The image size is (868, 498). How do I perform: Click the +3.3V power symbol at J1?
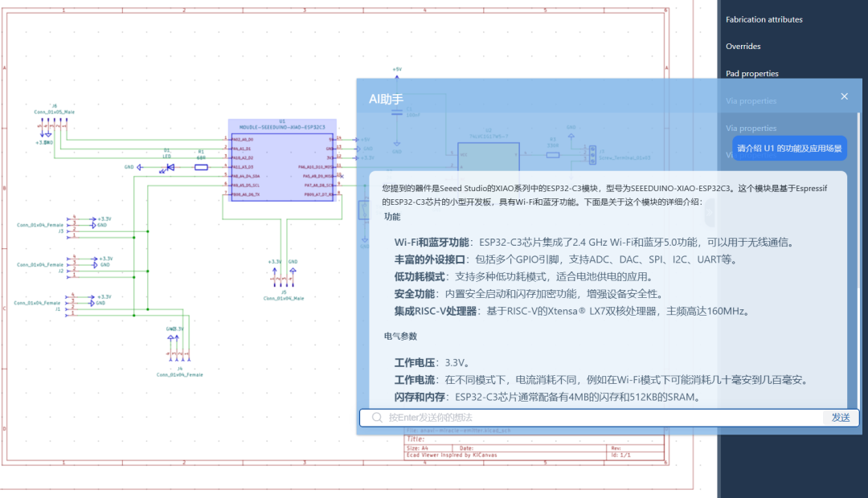point(100,296)
